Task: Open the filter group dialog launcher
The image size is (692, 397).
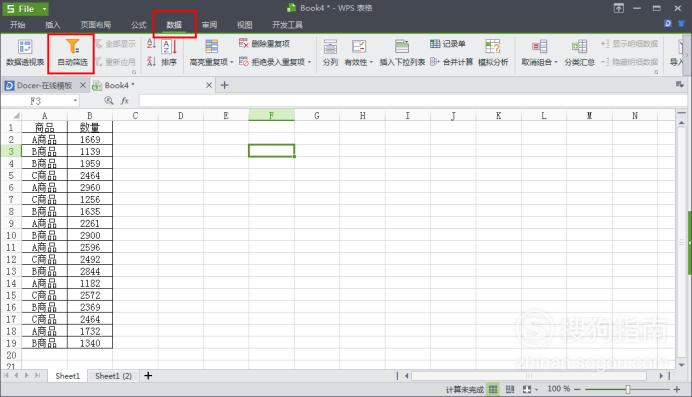Action: coord(134,71)
